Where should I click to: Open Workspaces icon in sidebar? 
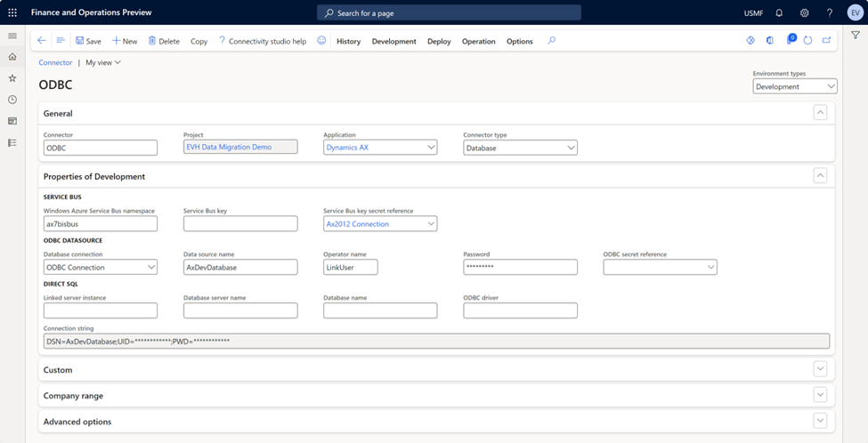(x=12, y=121)
